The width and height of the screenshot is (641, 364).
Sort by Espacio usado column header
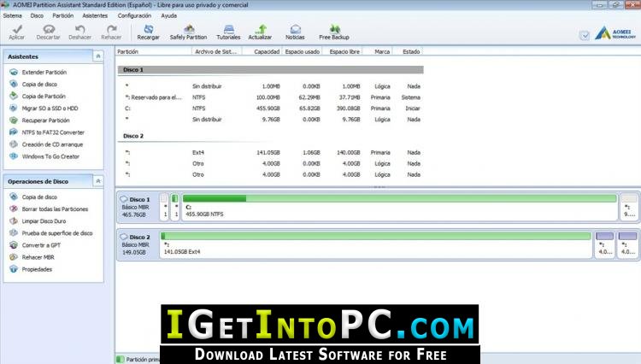302,51
